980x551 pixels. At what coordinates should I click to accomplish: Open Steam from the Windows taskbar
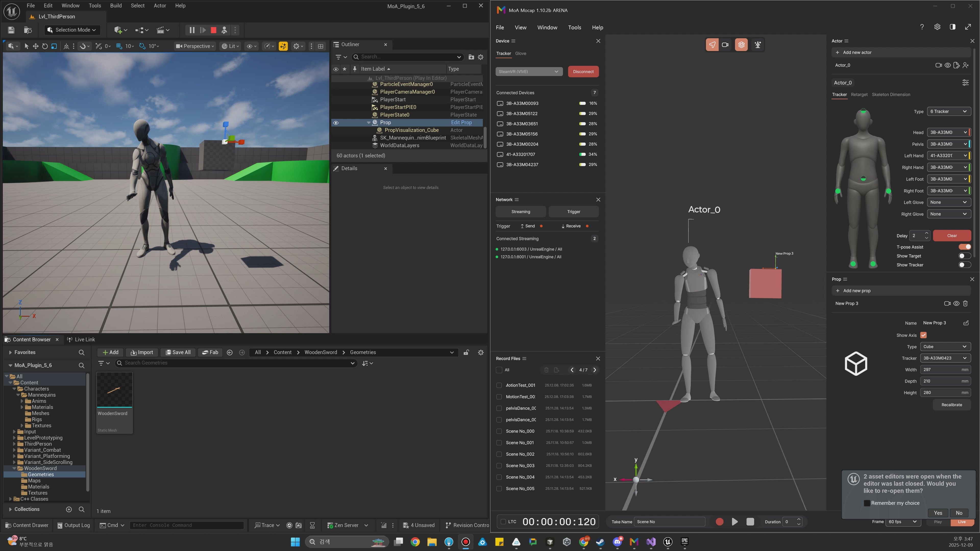pos(600,542)
